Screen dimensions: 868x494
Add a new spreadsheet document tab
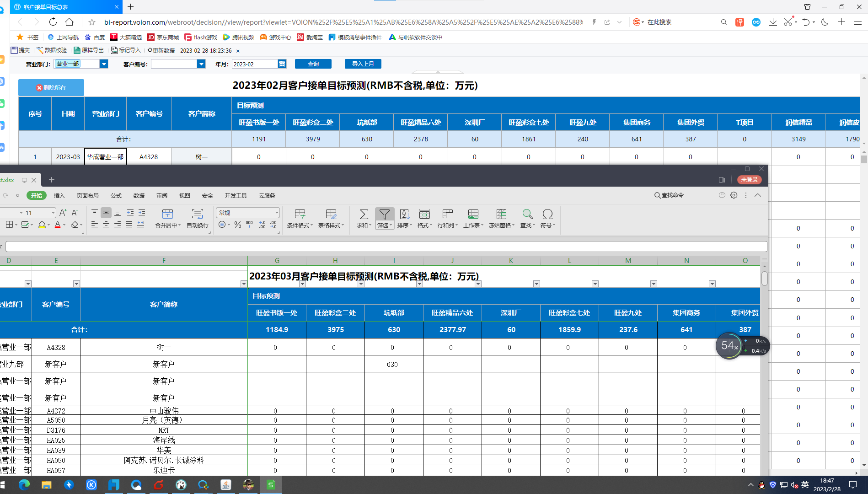pyautogui.click(x=52, y=180)
